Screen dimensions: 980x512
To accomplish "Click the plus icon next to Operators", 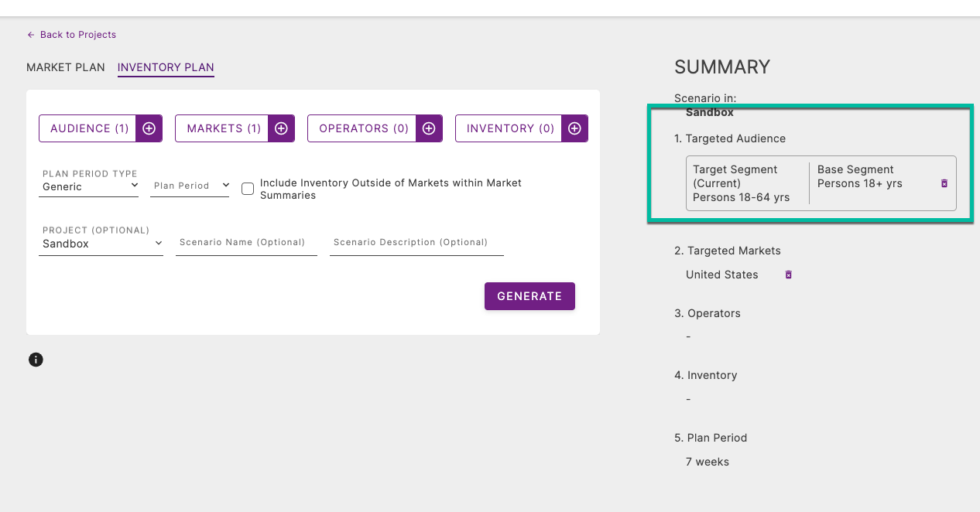I will pos(429,128).
